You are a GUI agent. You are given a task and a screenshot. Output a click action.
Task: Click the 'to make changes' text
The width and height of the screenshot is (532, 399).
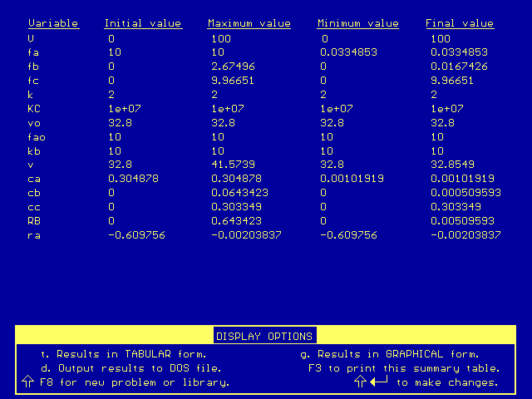click(x=447, y=382)
